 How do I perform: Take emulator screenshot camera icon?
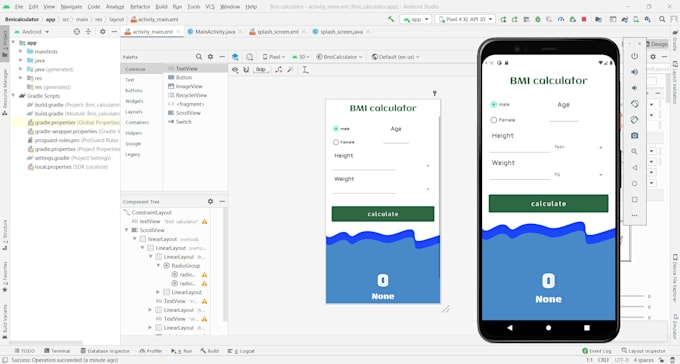[x=634, y=136]
